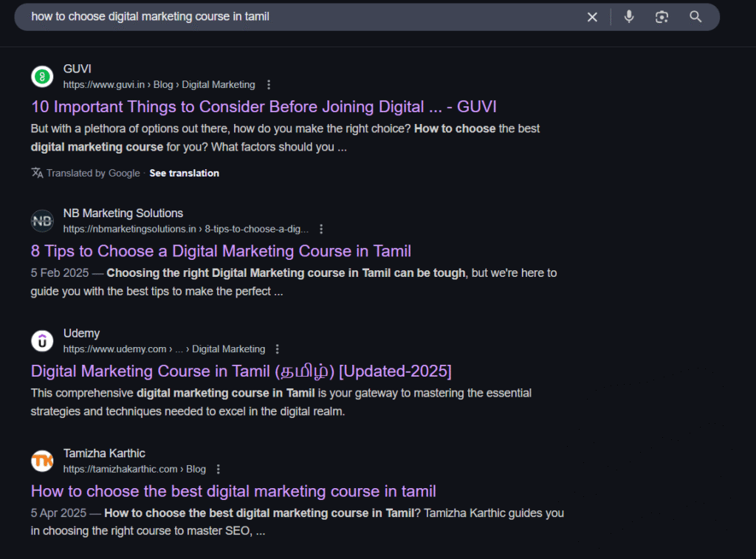The height and width of the screenshot is (559, 756).
Task: Open search by image camera icon
Action: (x=661, y=17)
